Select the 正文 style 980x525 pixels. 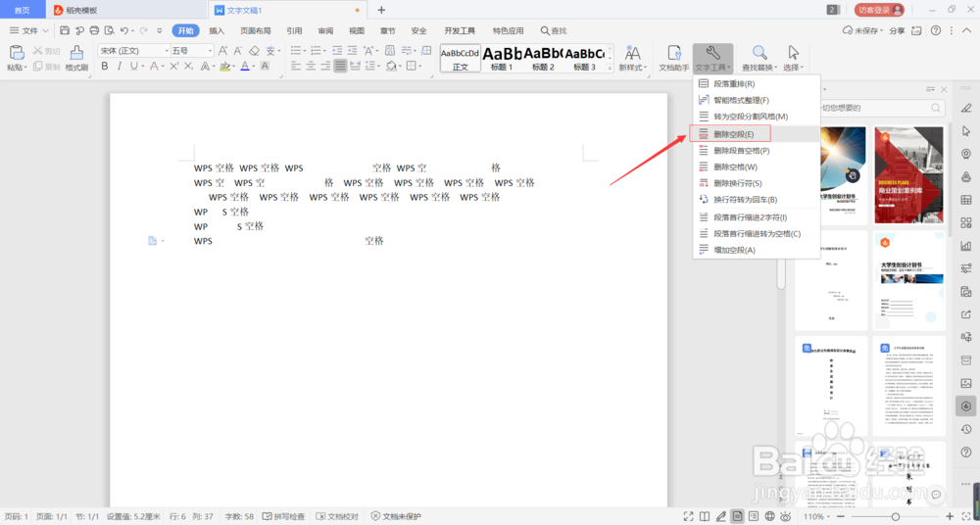click(460, 59)
